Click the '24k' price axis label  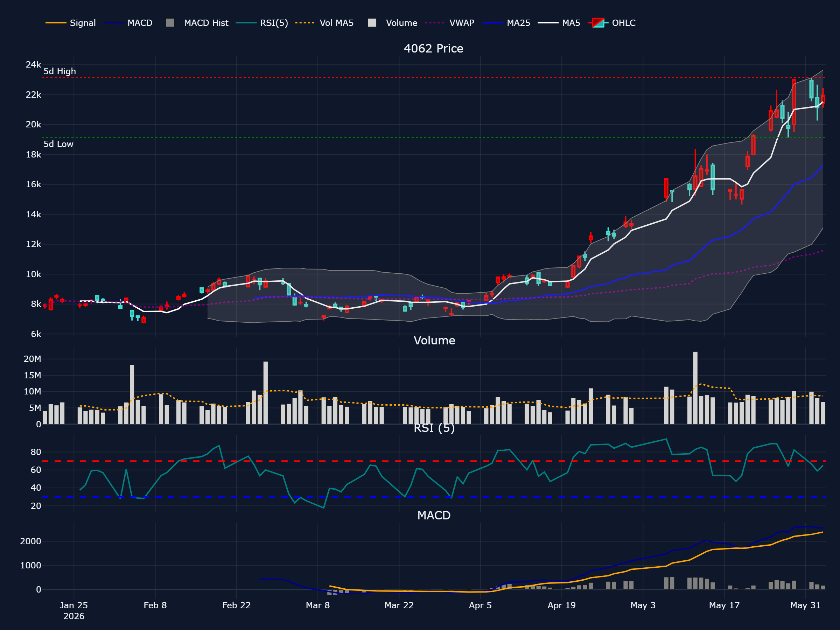coord(33,64)
